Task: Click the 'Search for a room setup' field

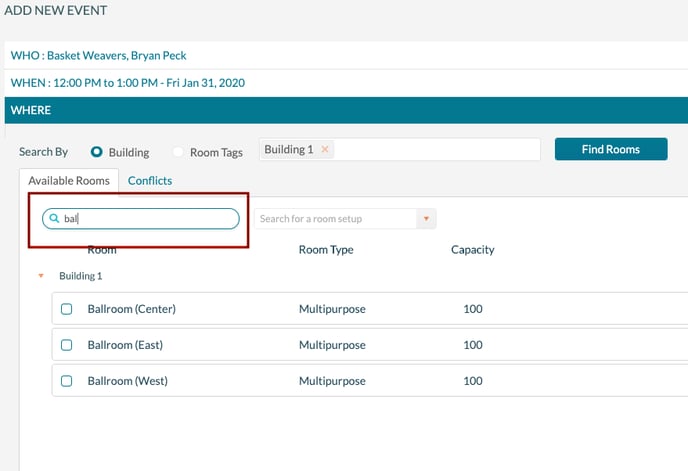Action: [x=335, y=219]
